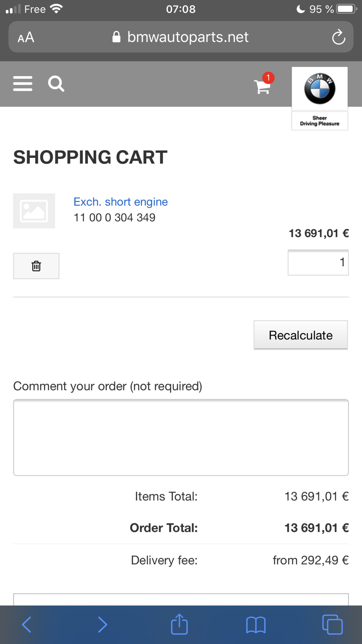Screen dimensions: 362x644
Task: Open Safari bookmarks
Action: 256,625
